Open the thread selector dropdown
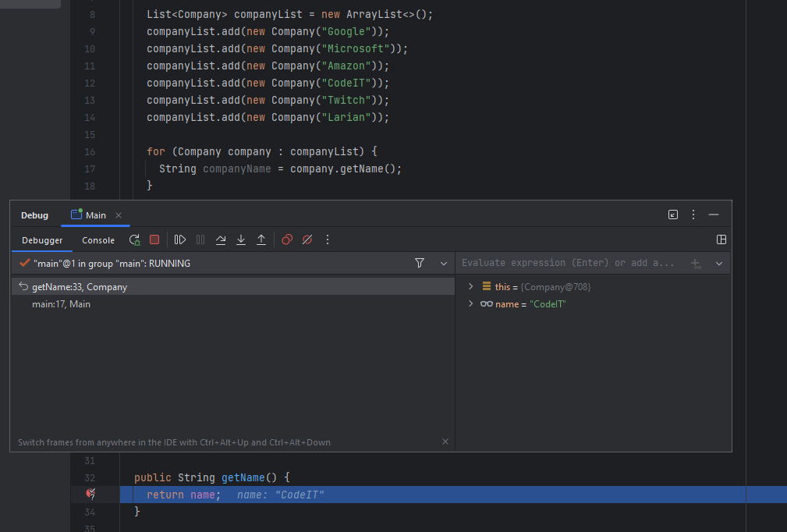Viewport: 787px width, 532px height. tap(444, 264)
